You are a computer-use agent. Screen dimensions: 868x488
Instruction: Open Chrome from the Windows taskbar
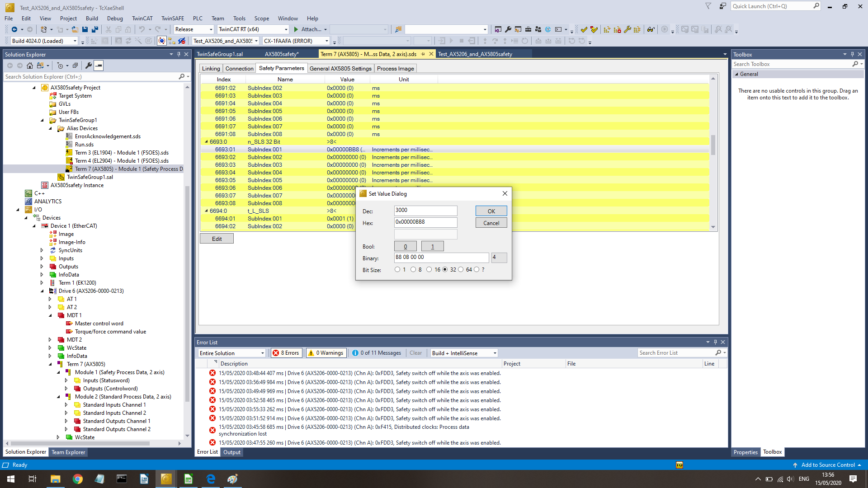(x=78, y=479)
